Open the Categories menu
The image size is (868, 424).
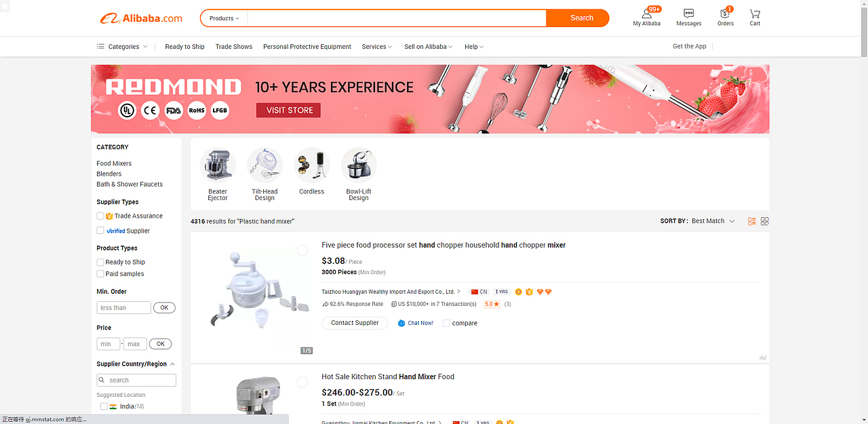pyautogui.click(x=123, y=47)
